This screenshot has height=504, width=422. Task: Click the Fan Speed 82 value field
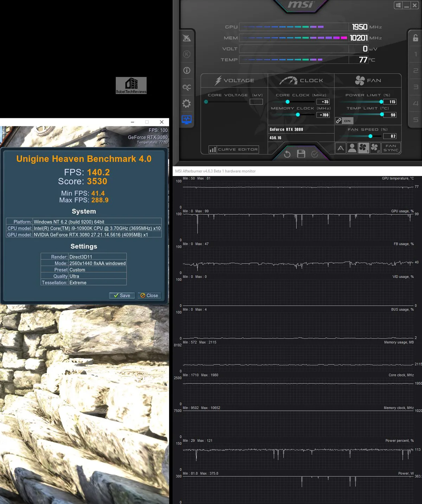pos(390,136)
